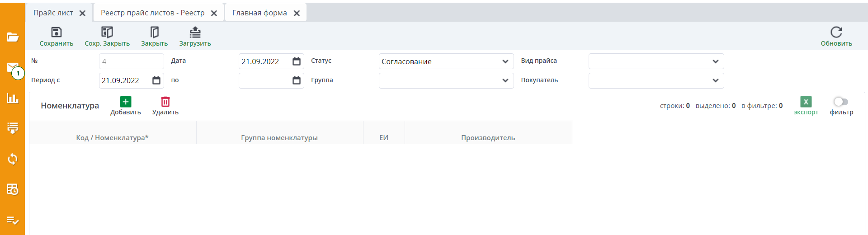This screenshot has height=235, width=868.
Task: Click the Сохранить save icon
Action: [57, 32]
